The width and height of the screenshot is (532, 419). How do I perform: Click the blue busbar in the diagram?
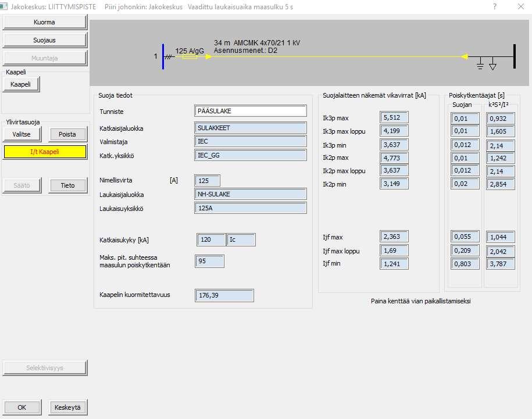(x=163, y=56)
